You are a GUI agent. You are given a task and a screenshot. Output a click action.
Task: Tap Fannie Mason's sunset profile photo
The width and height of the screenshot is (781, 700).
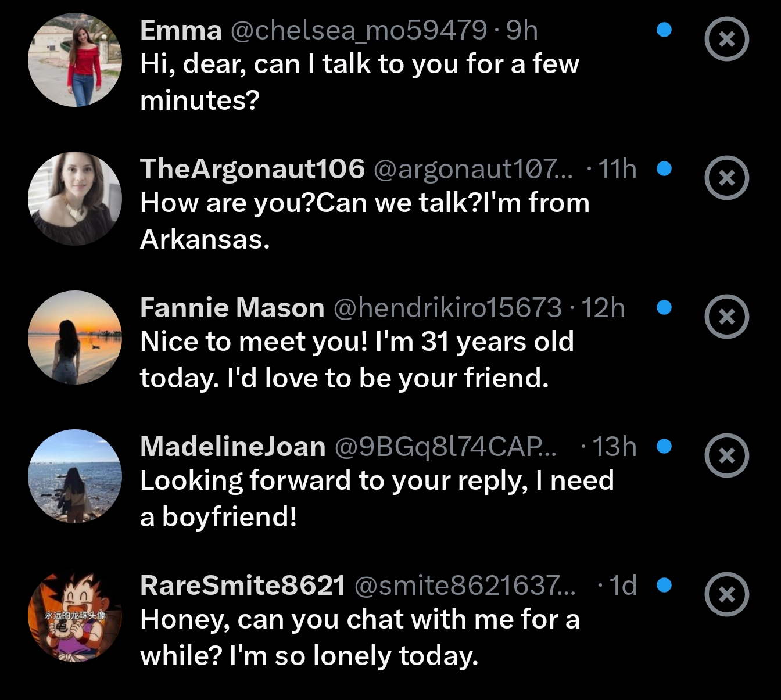75,338
